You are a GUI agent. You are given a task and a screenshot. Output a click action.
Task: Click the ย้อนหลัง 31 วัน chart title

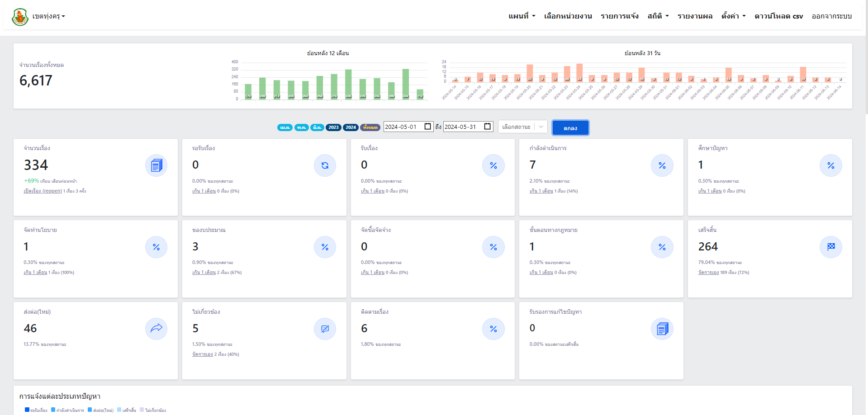point(642,53)
